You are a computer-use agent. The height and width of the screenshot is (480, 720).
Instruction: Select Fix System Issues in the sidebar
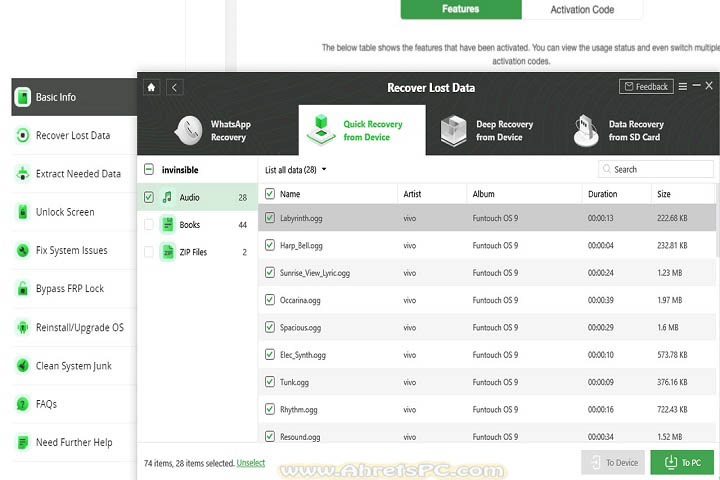click(x=73, y=250)
